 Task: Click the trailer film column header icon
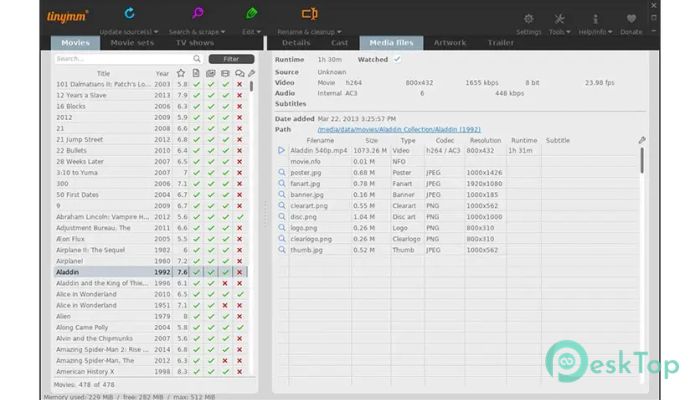pos(225,73)
